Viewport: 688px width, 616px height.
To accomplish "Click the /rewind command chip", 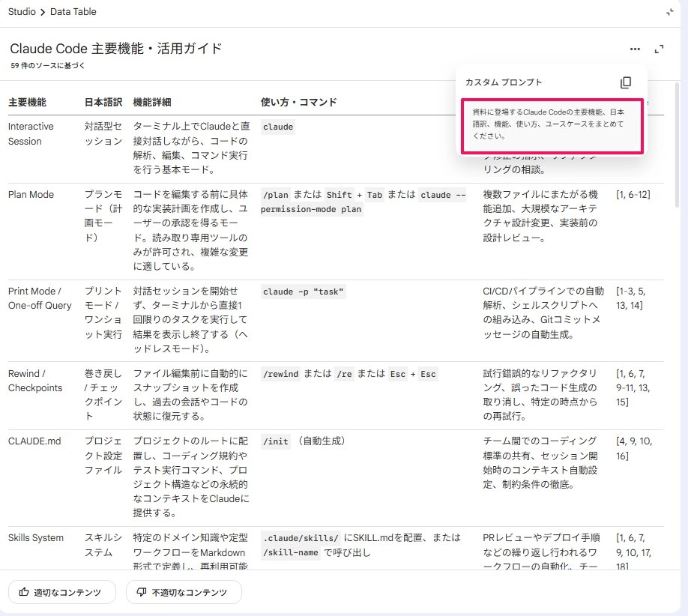I will click(x=280, y=374).
